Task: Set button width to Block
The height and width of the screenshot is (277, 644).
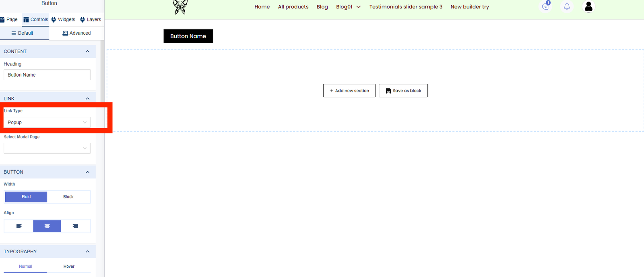Action: 68,197
